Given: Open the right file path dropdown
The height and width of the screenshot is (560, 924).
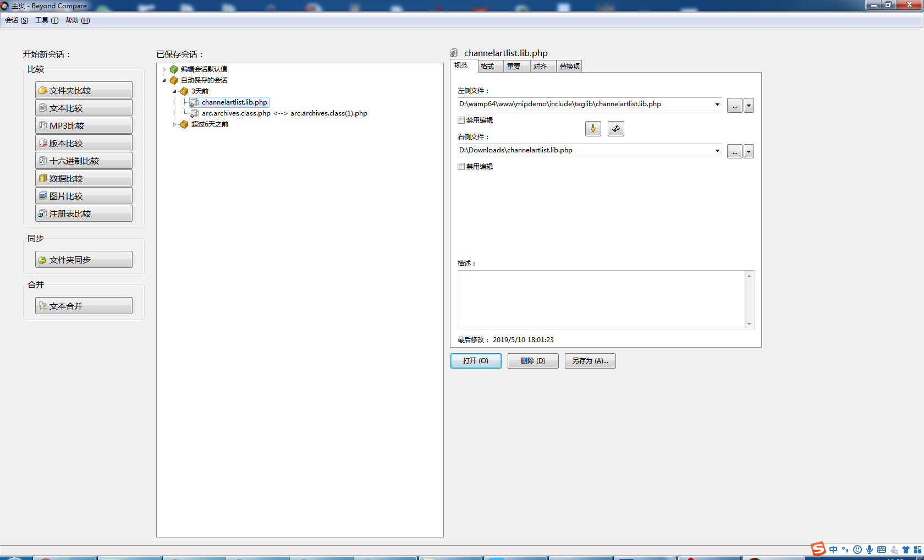Looking at the screenshot, I should tap(717, 151).
